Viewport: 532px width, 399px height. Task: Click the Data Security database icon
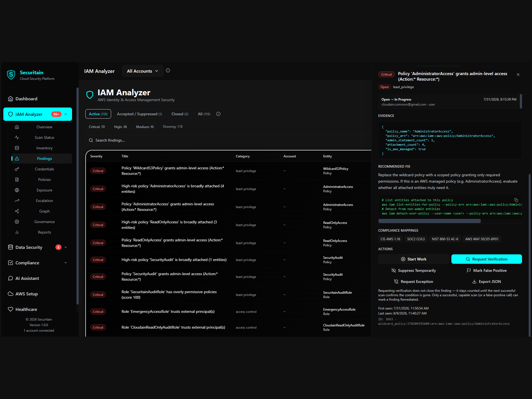(11, 247)
